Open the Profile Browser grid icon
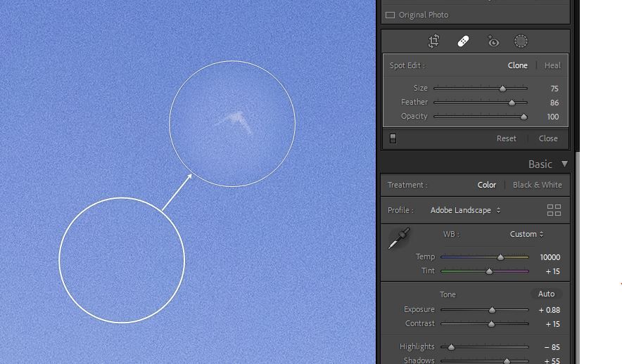 pos(554,210)
